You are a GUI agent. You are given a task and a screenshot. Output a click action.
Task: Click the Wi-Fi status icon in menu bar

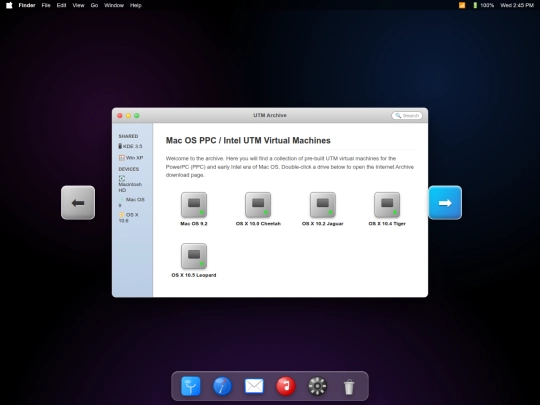click(x=462, y=5)
